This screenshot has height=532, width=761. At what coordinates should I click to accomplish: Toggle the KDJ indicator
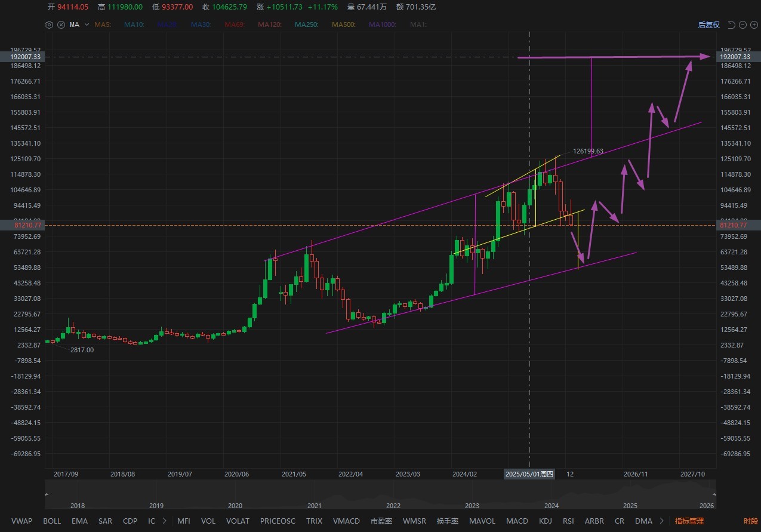click(x=546, y=521)
